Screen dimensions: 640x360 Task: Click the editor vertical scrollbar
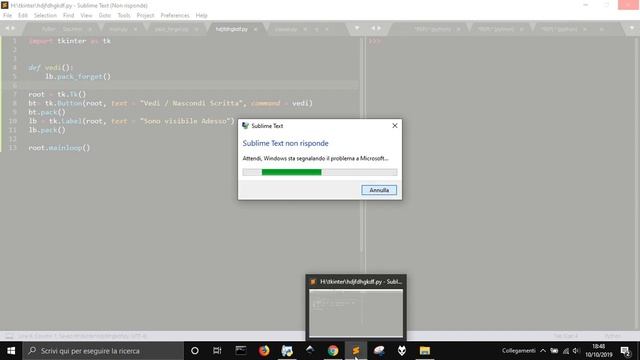click(361, 145)
